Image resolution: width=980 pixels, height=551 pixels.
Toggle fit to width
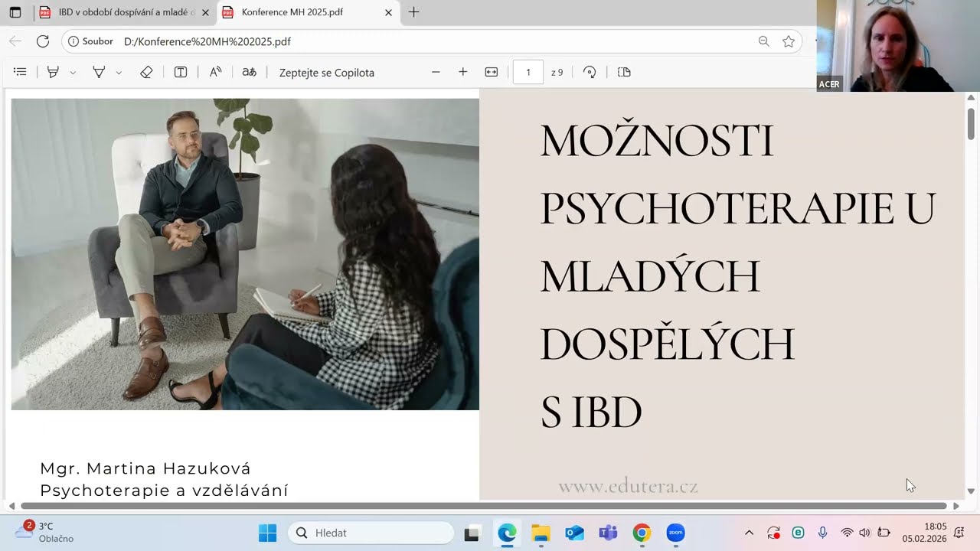[x=492, y=72]
